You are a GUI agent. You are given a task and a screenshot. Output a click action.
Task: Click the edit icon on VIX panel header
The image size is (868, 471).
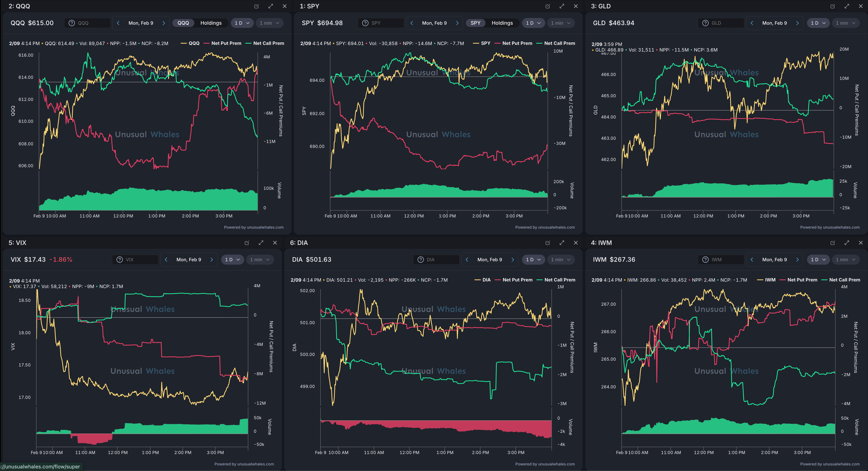(x=247, y=243)
